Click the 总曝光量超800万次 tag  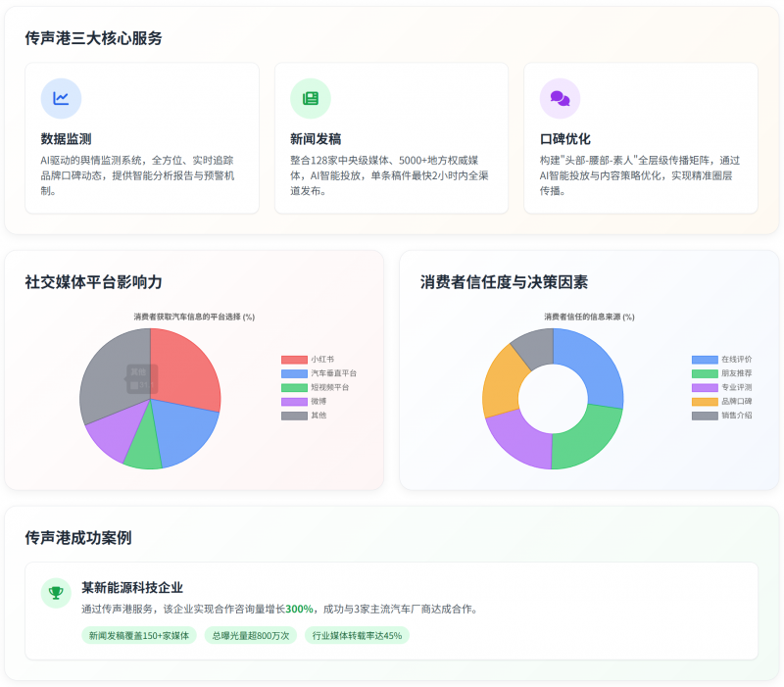(250, 635)
